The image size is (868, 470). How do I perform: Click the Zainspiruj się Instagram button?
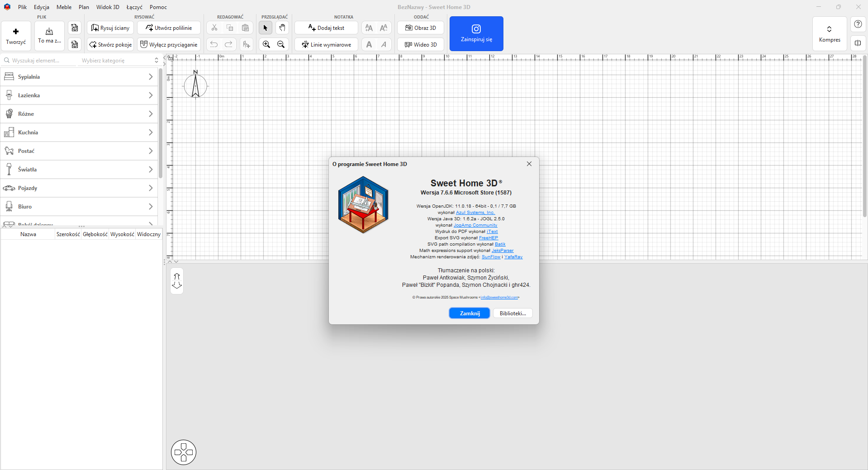[x=476, y=33]
